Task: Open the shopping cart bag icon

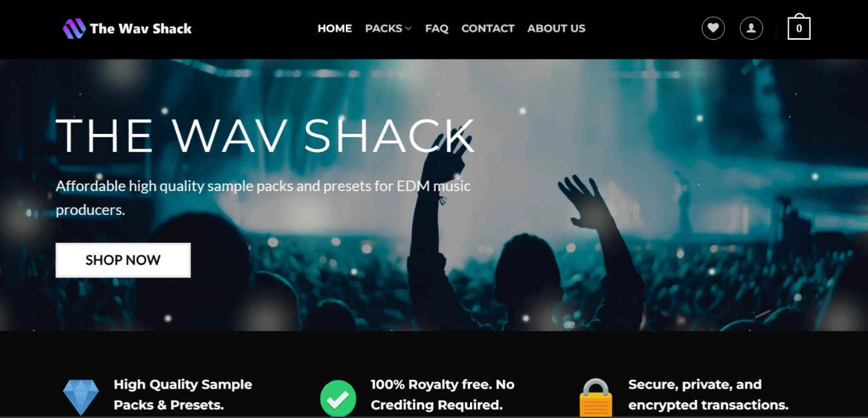Action: click(x=799, y=27)
